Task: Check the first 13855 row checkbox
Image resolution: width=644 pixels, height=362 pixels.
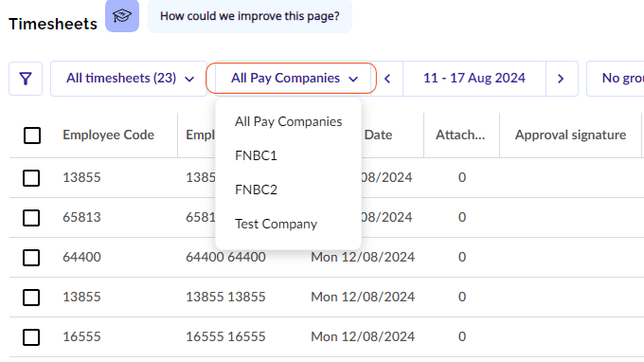Action: [x=31, y=178]
